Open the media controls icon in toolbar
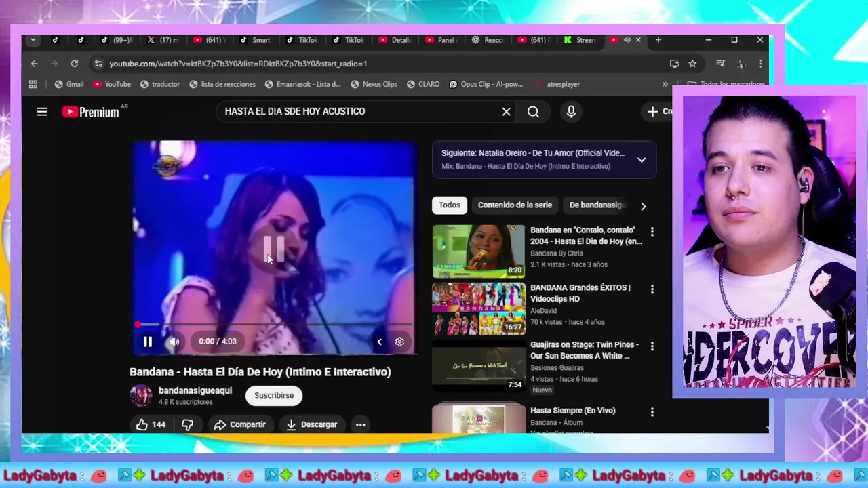 (x=720, y=64)
